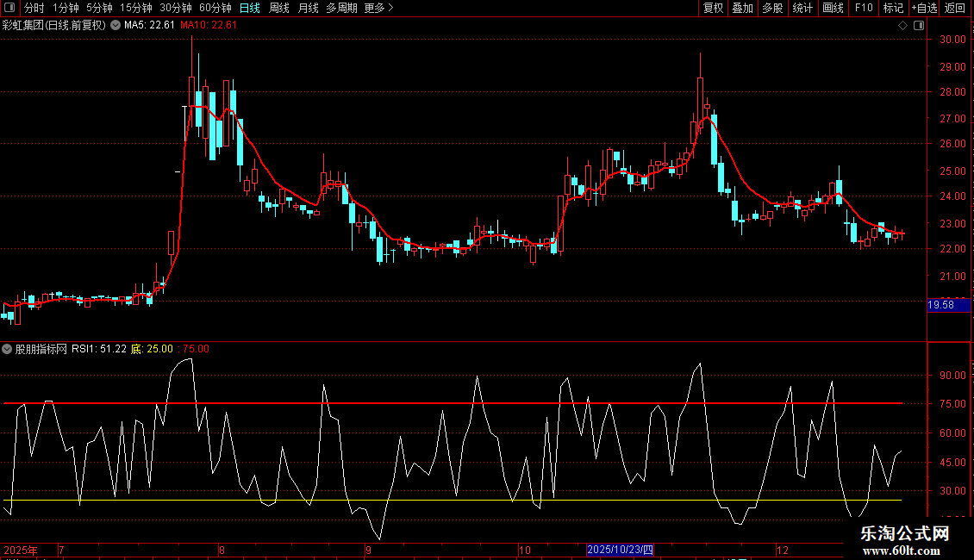
Task: Open the 统计 statistics tool
Action: coord(802,8)
